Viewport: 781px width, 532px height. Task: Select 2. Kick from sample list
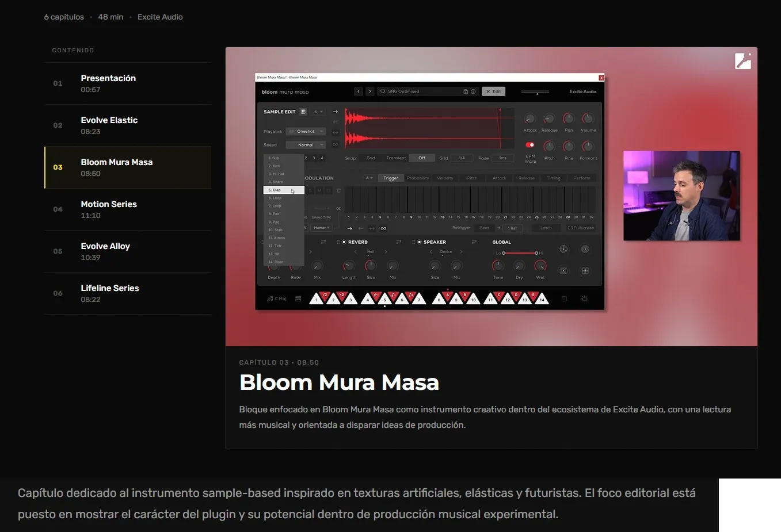[284, 166]
